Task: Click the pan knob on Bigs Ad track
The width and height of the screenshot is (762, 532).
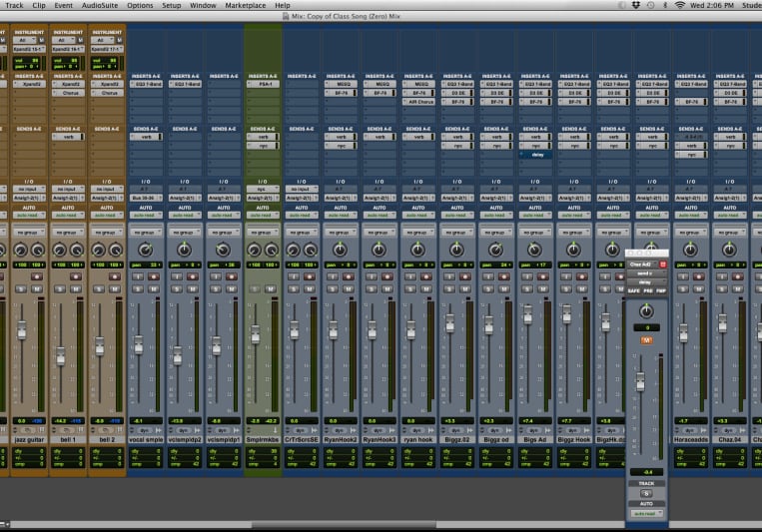Action: coord(534,250)
